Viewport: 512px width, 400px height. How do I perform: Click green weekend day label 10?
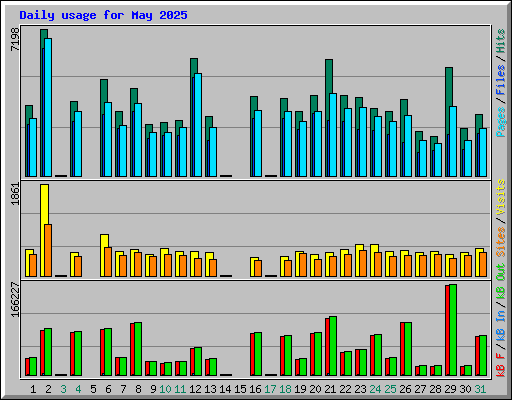(165, 389)
